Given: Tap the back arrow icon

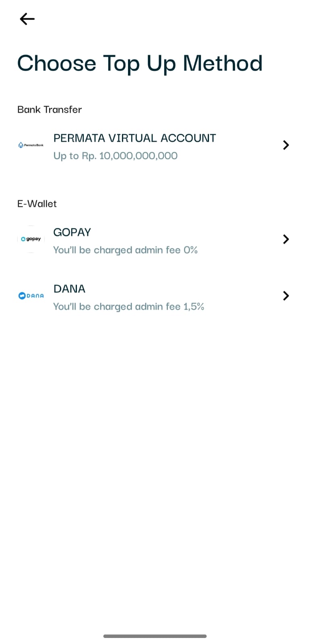Looking at the screenshot, I should pos(27,19).
